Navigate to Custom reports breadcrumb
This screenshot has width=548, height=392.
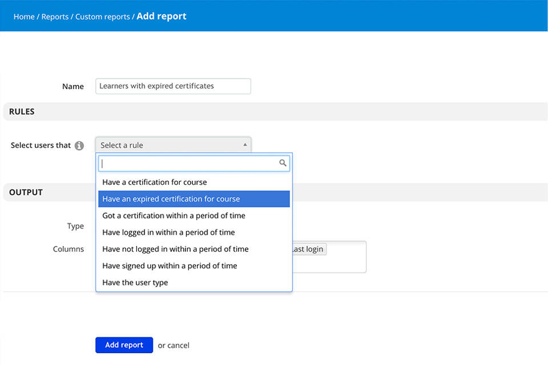point(103,17)
